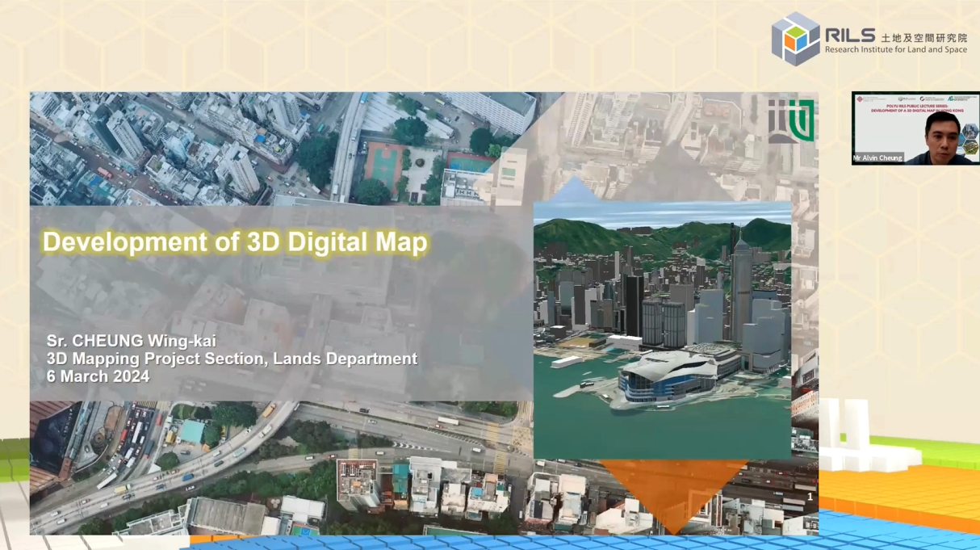Click the "RILS" wordmark text
This screenshot has height=550, width=980.
pyautogui.click(x=849, y=35)
